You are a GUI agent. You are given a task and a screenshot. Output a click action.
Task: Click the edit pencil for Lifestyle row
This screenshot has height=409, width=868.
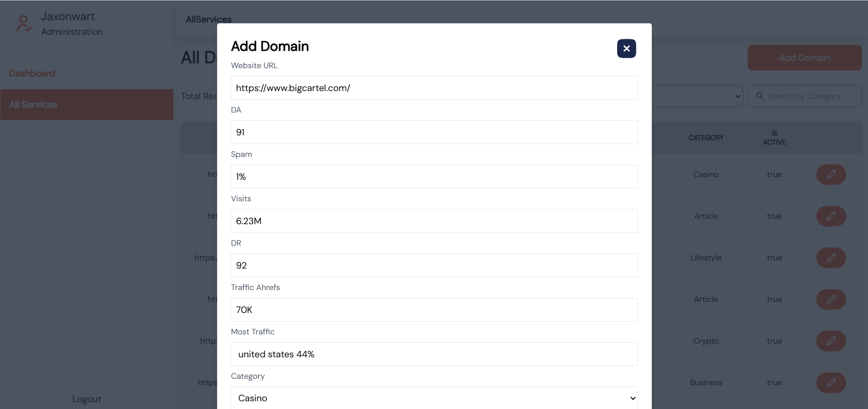tap(831, 258)
